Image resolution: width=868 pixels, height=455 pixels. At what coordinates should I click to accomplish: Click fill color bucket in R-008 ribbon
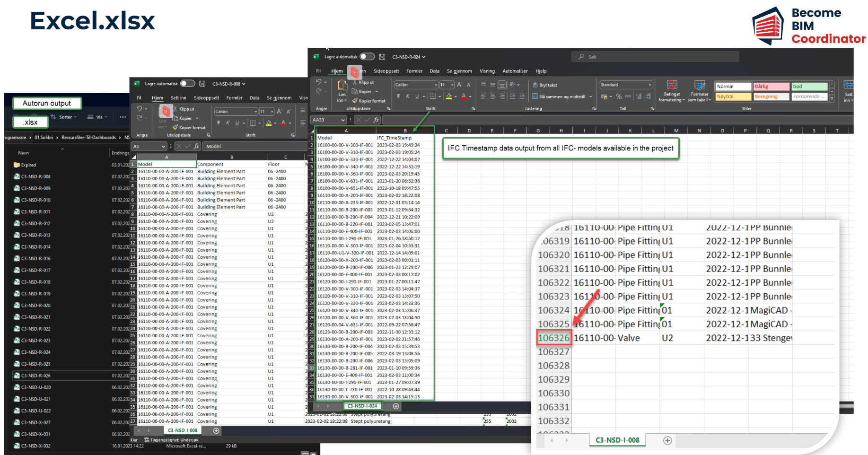269,123
